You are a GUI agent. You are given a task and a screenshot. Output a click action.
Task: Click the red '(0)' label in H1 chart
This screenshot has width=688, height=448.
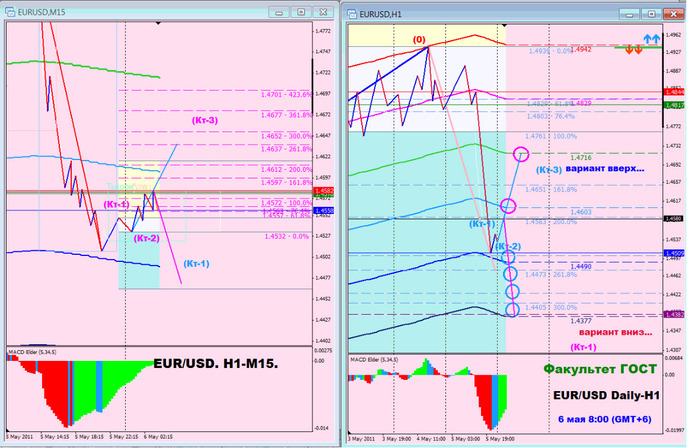point(419,39)
